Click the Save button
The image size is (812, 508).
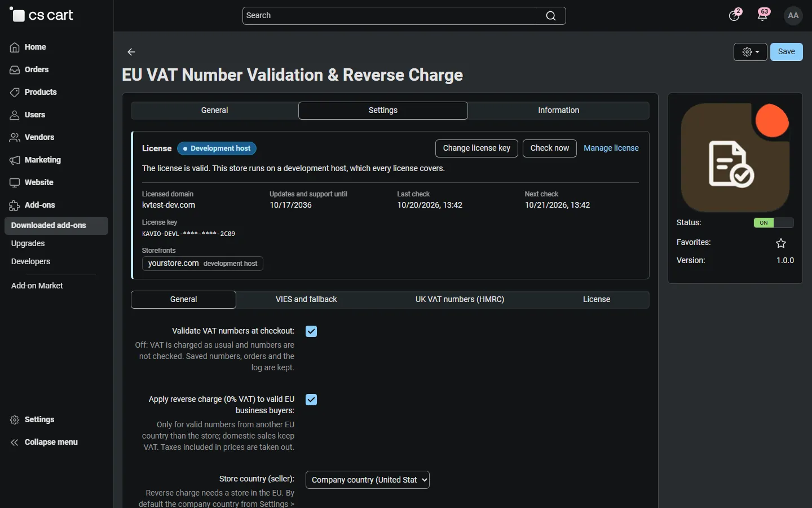pyautogui.click(x=787, y=52)
